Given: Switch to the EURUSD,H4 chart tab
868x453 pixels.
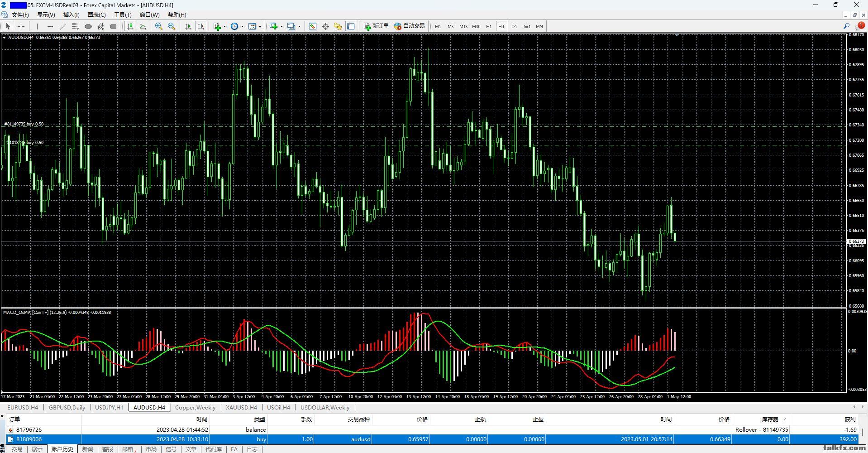Looking at the screenshot, I should (x=23, y=408).
